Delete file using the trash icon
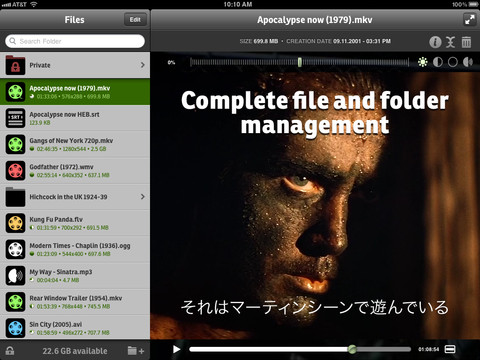Viewport: 480px width, 360px height. coord(466,42)
